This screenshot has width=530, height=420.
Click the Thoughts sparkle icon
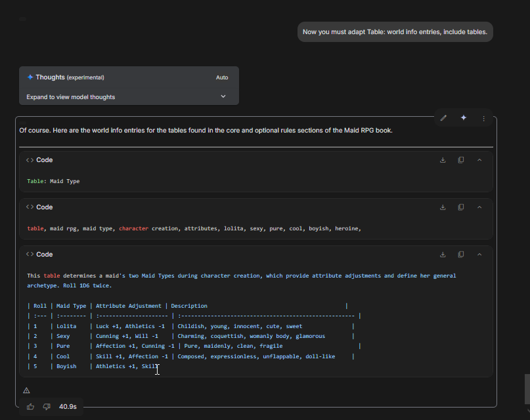tap(30, 77)
